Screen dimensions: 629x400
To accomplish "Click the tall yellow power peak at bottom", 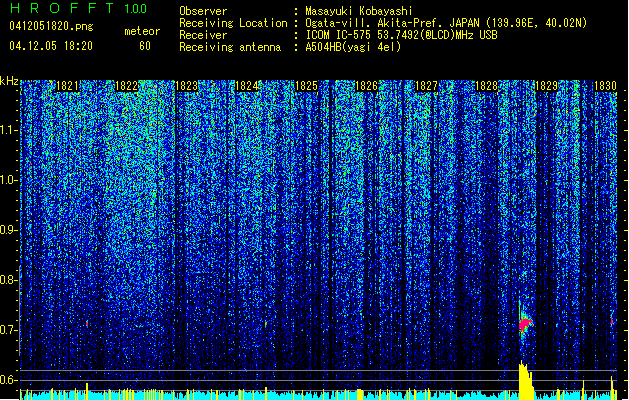I will (526, 380).
